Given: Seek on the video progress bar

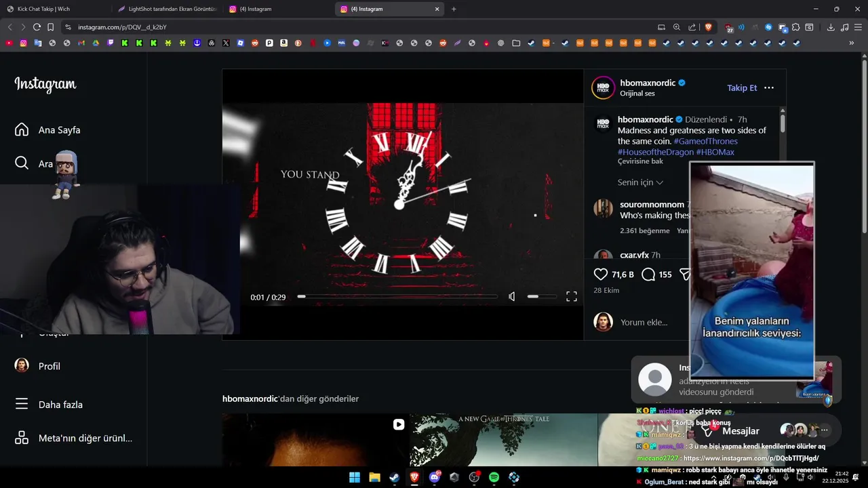Looking at the screenshot, I should click(397, 297).
